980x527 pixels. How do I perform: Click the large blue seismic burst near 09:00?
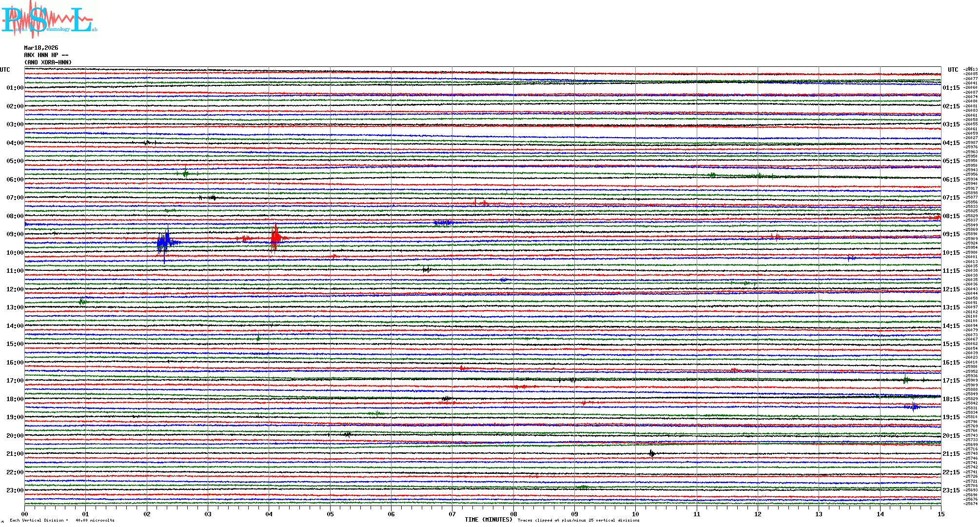165,242
